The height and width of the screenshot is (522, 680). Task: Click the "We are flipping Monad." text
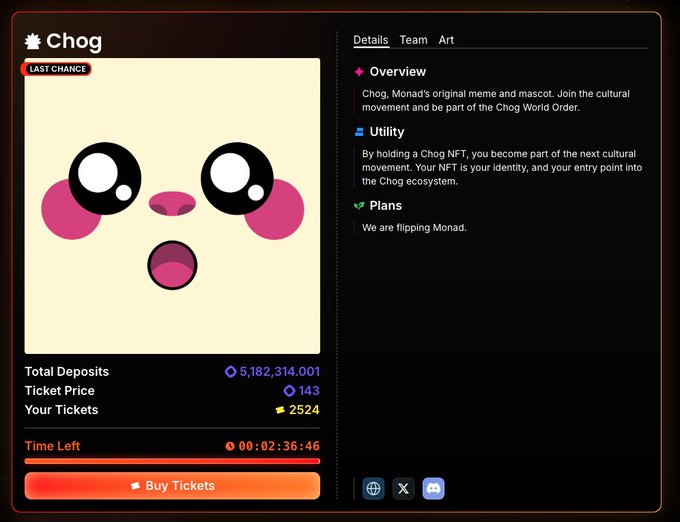coord(414,228)
